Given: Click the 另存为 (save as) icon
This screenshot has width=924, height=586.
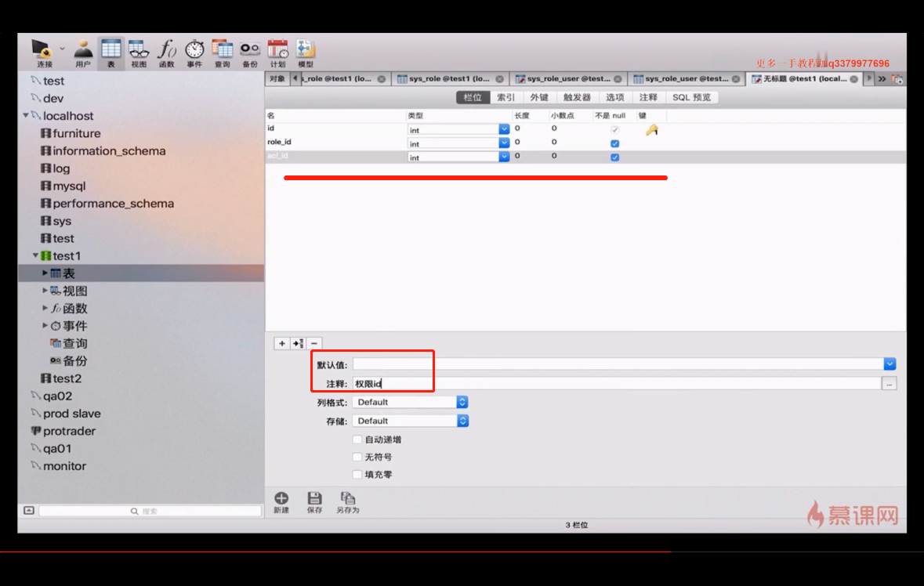Looking at the screenshot, I should pyautogui.click(x=348, y=502).
